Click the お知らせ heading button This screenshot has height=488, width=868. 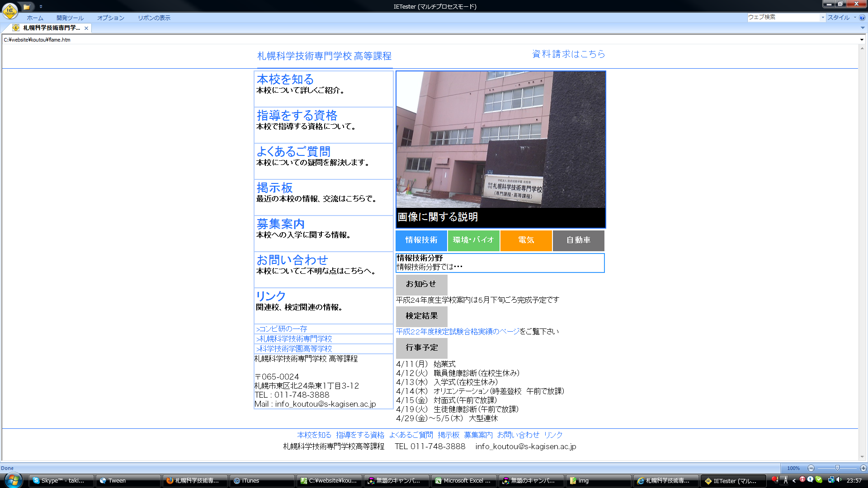pyautogui.click(x=421, y=285)
